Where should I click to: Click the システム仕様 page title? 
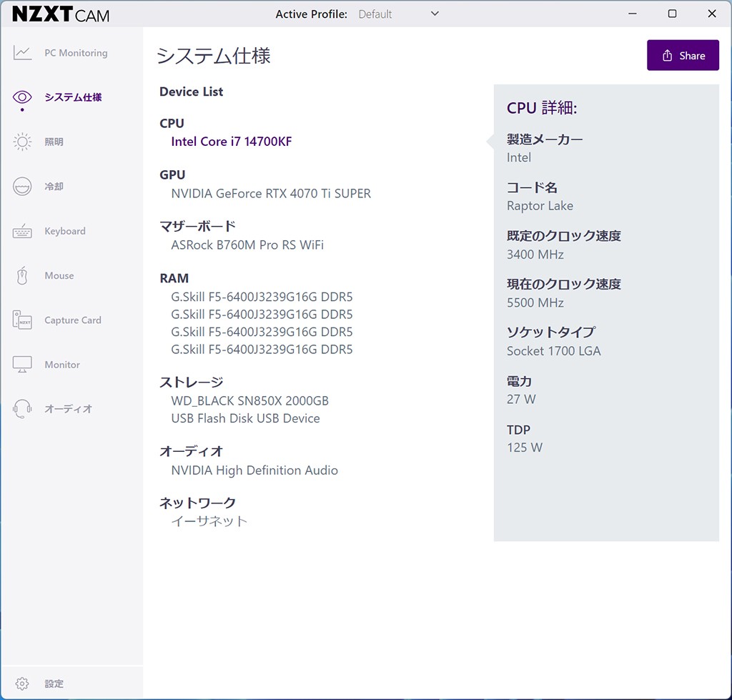(x=214, y=56)
